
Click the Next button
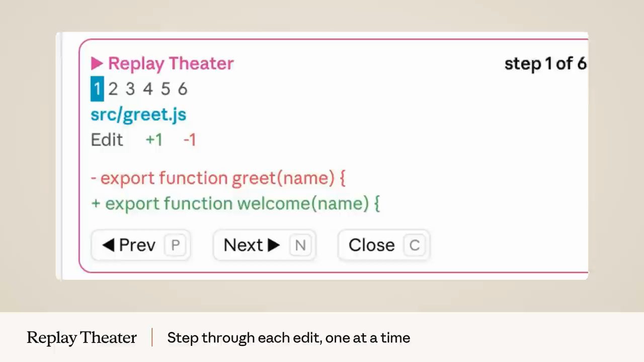[x=264, y=245]
